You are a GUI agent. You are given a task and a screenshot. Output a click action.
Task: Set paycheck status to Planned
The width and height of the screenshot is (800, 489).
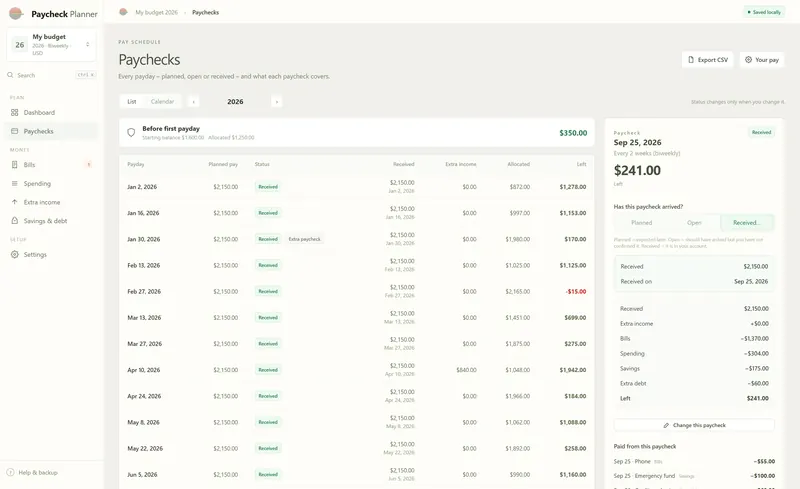[x=641, y=223]
